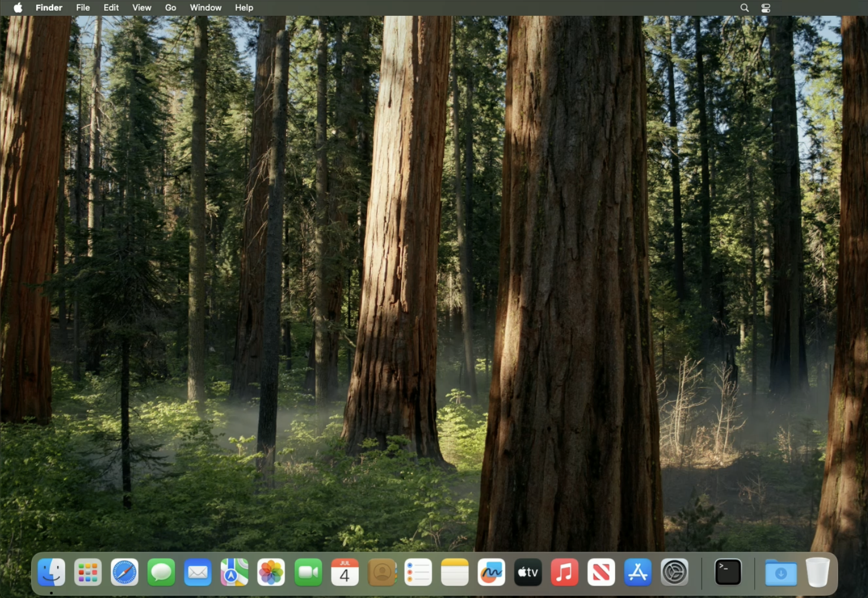Open the Mail app in Dock
Screen dimensions: 868x598
click(x=198, y=573)
